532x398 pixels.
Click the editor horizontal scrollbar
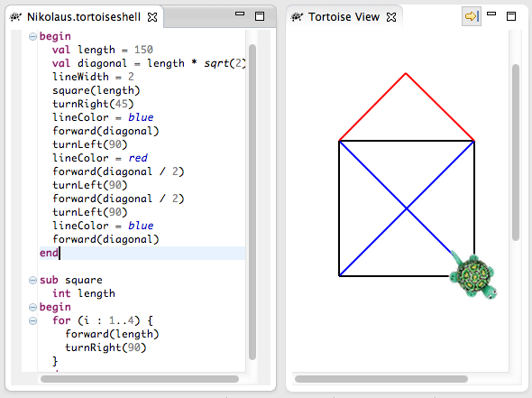coord(140,379)
